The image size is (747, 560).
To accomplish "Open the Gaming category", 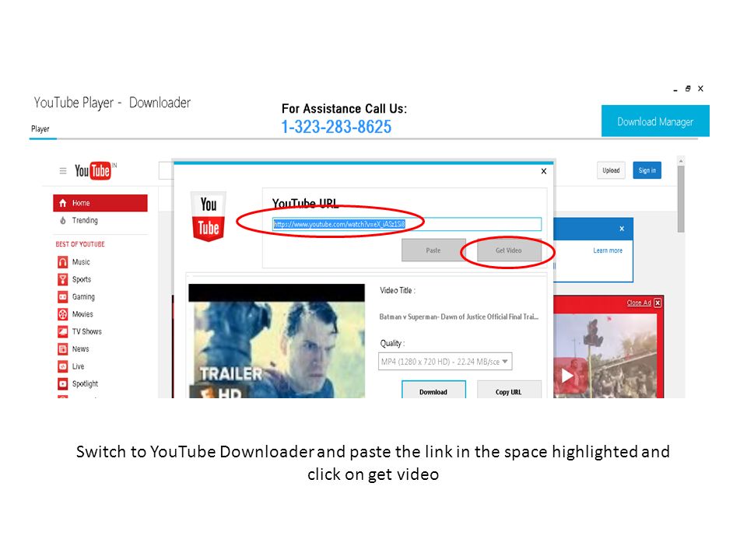I will 83,296.
